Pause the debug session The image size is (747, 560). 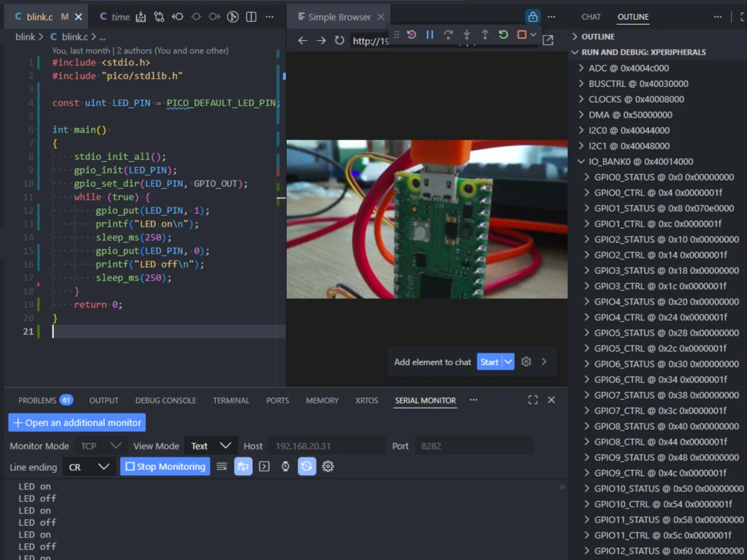(430, 35)
